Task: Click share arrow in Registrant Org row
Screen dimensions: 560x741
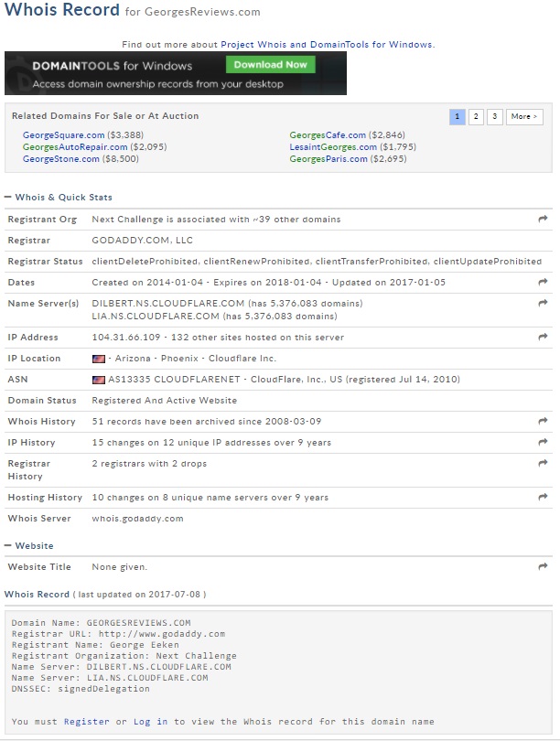Action: point(543,220)
